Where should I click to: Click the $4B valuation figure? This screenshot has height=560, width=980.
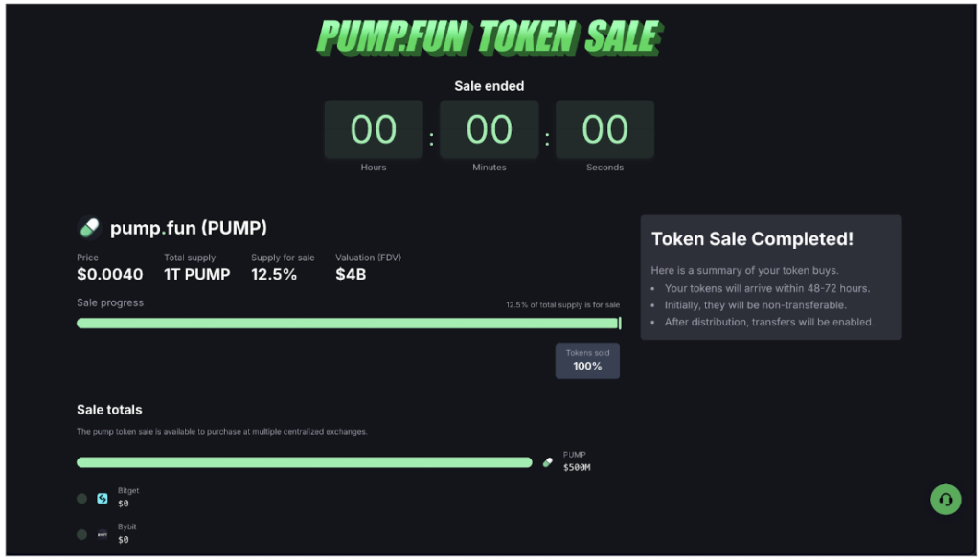tap(351, 275)
